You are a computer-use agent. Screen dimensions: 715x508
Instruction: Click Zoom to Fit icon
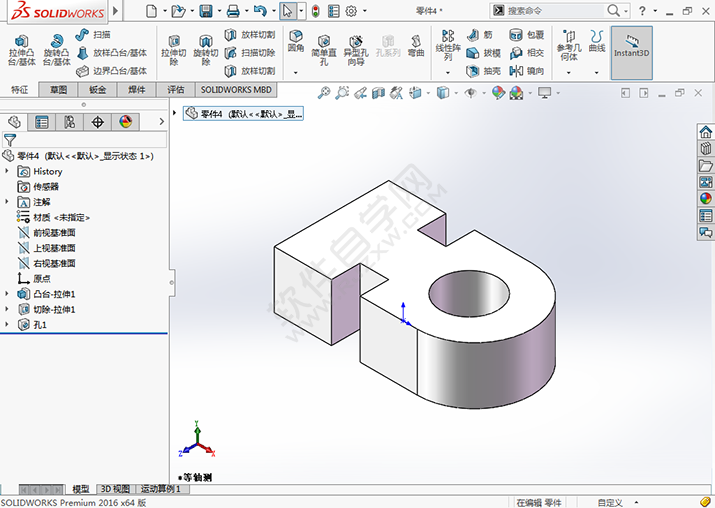[x=324, y=93]
